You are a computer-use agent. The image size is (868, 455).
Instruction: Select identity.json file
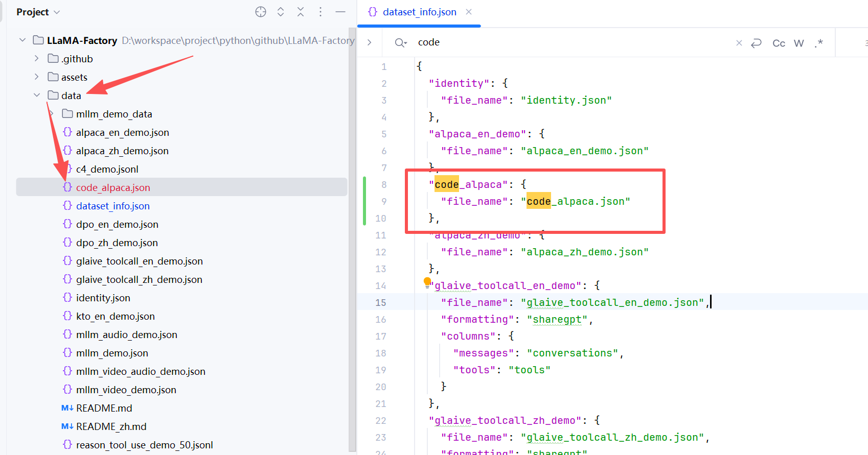pos(103,298)
